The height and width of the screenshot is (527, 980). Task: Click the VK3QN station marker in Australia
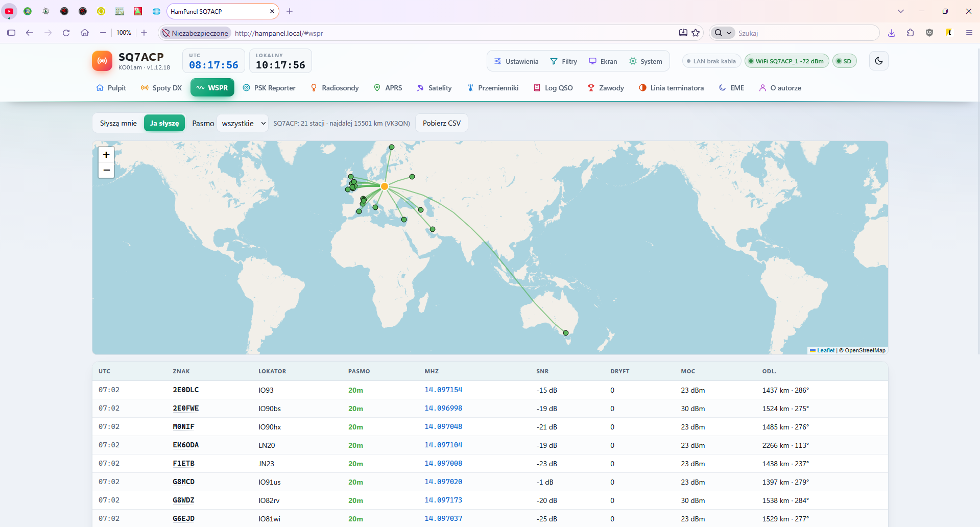(x=566, y=333)
